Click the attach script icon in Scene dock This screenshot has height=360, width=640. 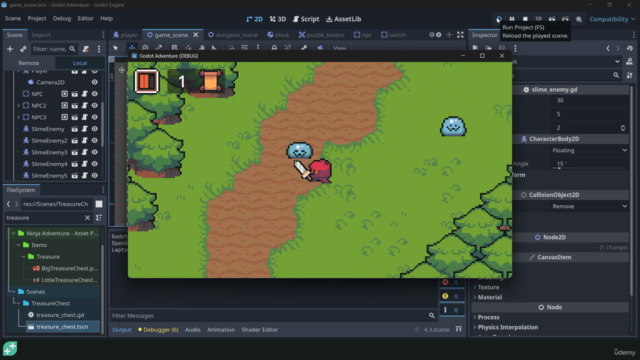(86, 49)
